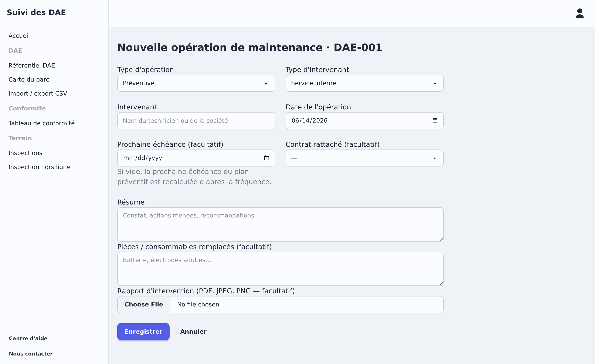
Task: Click the Enregistrer button
Action: click(143, 332)
